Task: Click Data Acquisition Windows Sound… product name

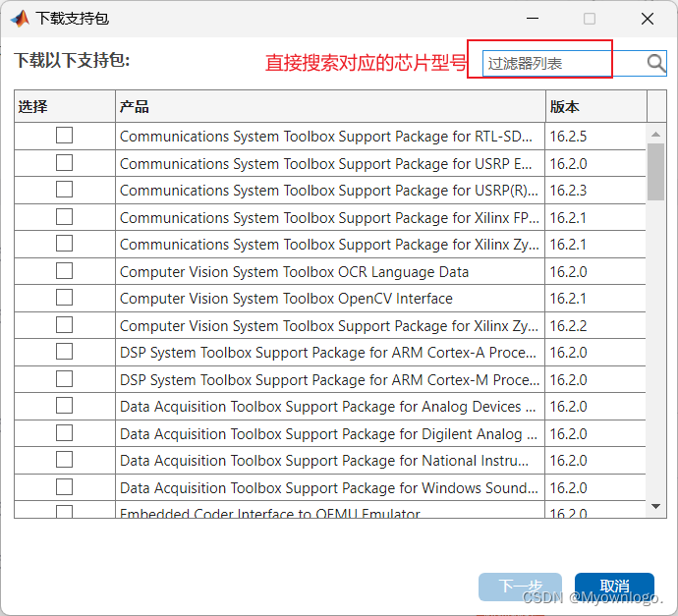Action: click(329, 488)
